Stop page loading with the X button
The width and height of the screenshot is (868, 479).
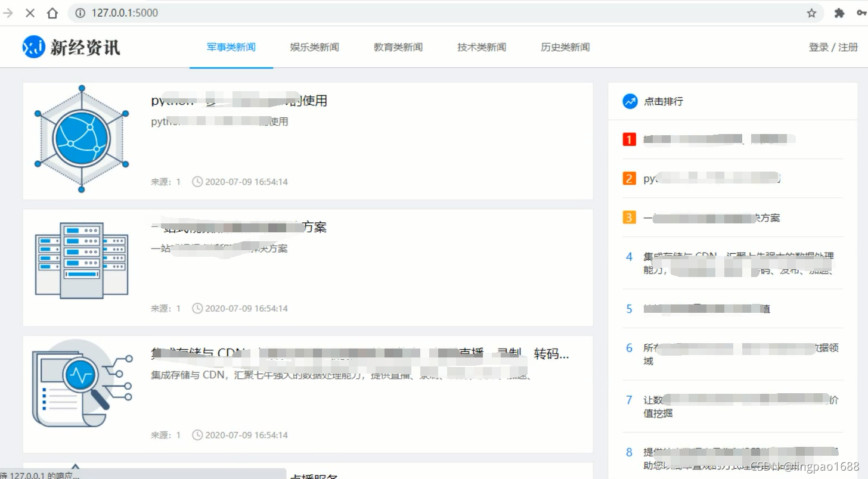pos(30,13)
